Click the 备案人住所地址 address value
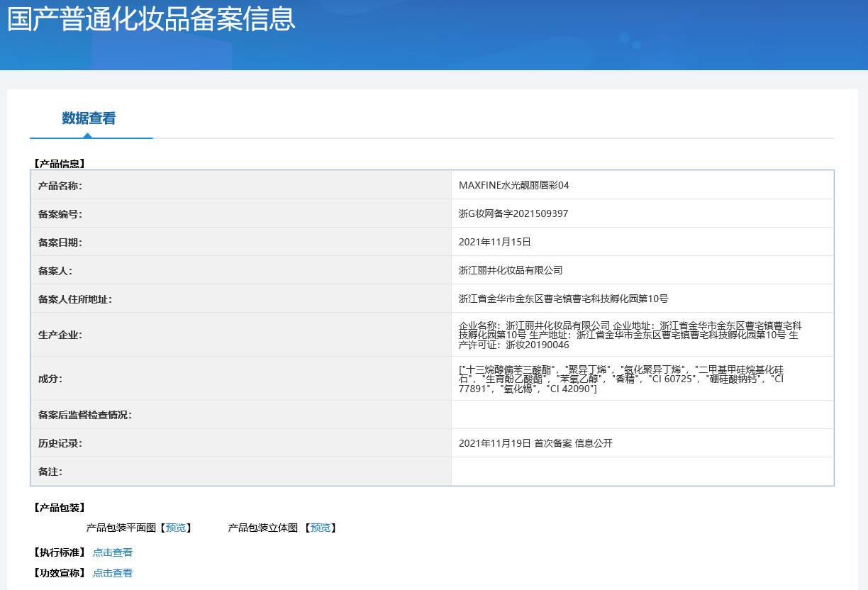Viewport: 868px width, 590px height. click(x=564, y=299)
